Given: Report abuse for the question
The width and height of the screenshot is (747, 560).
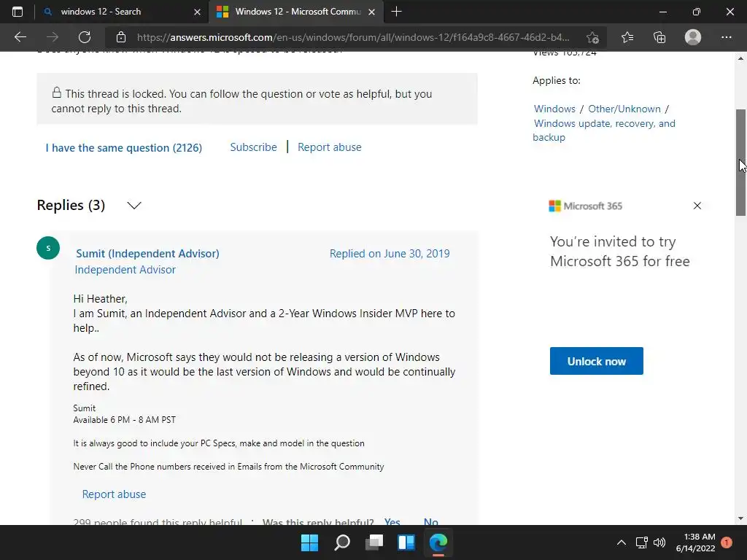Looking at the screenshot, I should pos(330,147).
